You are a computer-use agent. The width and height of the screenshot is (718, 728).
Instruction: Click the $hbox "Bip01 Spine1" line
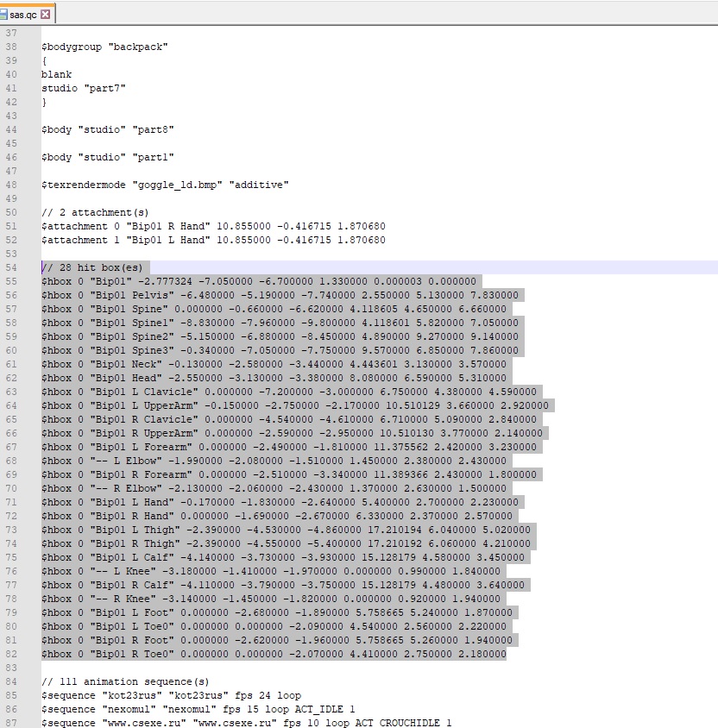click(280, 323)
